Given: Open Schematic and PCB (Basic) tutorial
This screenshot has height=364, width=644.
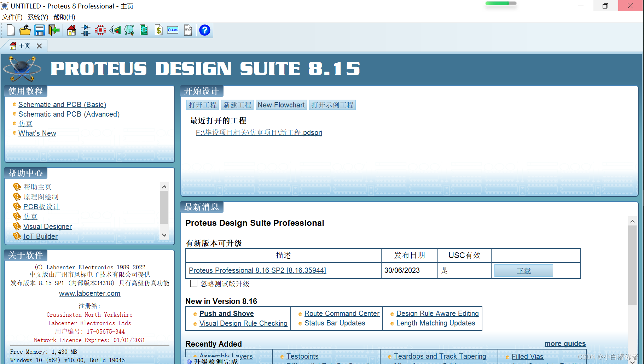Looking at the screenshot, I should tap(62, 105).
